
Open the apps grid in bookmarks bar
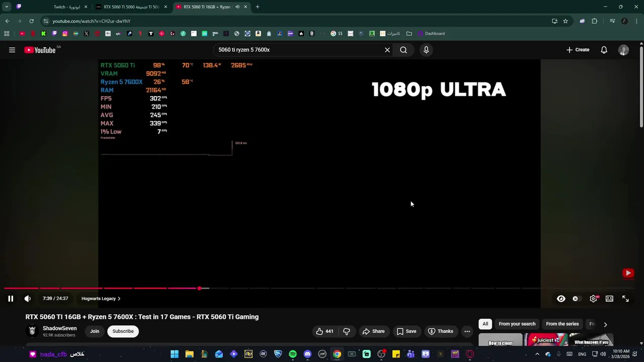7,34
